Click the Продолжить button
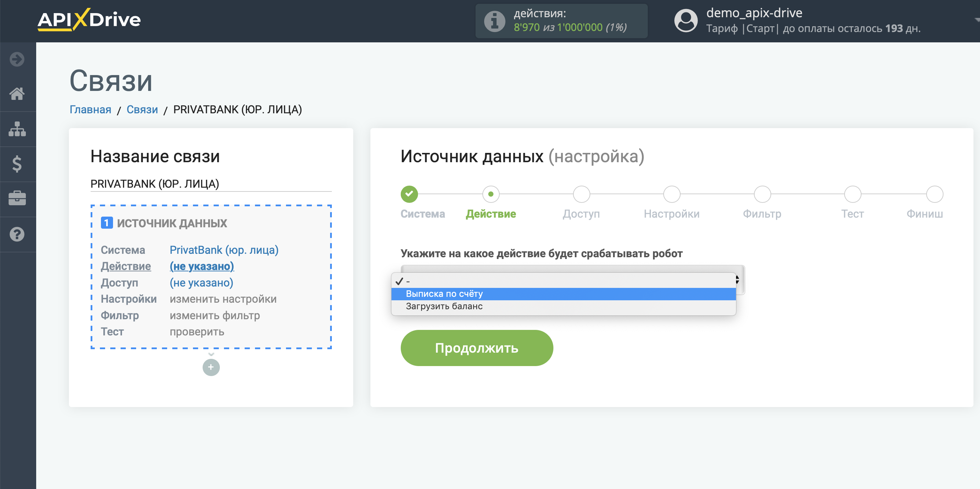This screenshot has height=489, width=980. (x=477, y=348)
